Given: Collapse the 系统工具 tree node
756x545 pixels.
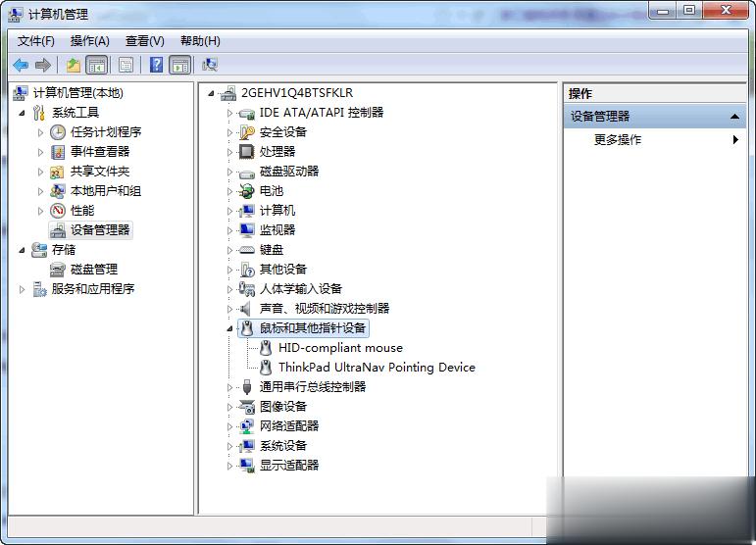Looking at the screenshot, I should [x=22, y=114].
